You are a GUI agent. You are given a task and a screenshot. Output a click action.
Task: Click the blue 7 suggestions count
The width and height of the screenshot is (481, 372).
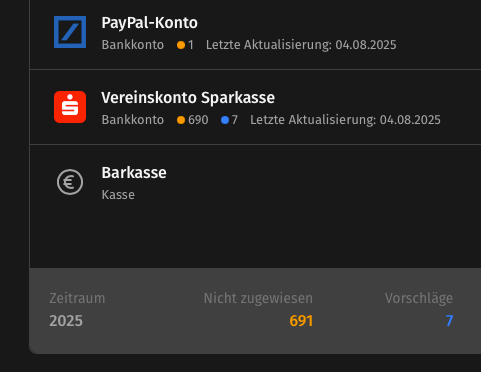tap(449, 321)
